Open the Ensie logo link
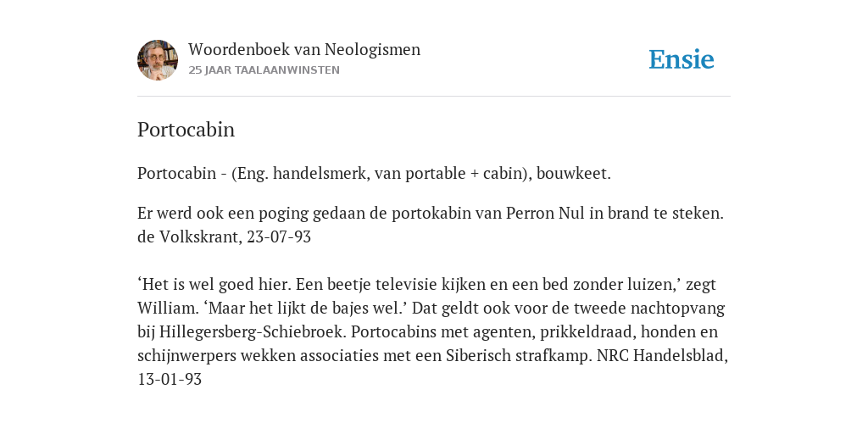Image resolution: width=868 pixels, height=434 pixels. (682, 59)
